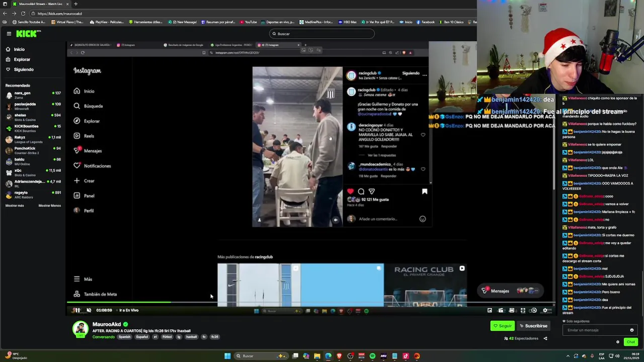644x362 pixels.
Task: Open player settings gear icon
Action: coord(545,310)
